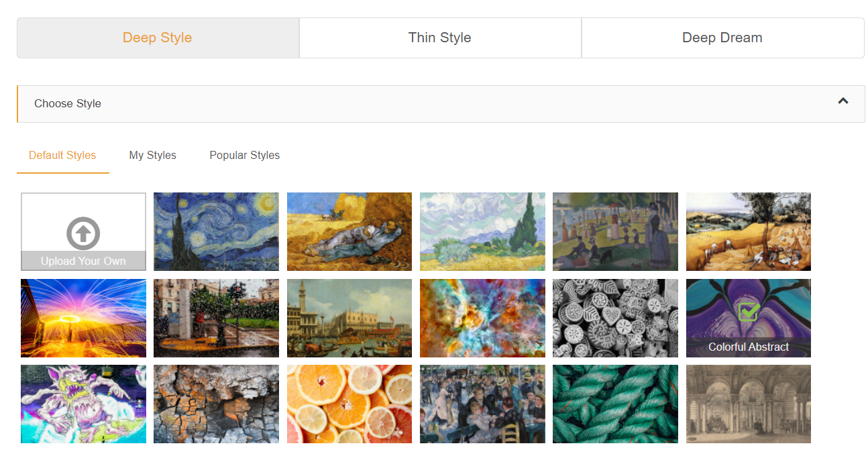
Task: Pick the steel wool light sparks style
Action: [83, 318]
